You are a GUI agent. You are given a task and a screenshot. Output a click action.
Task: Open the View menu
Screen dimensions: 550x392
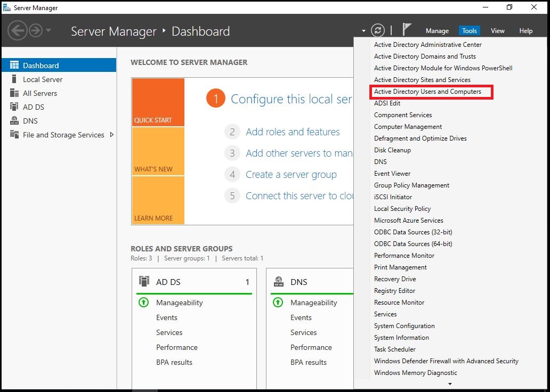click(497, 31)
